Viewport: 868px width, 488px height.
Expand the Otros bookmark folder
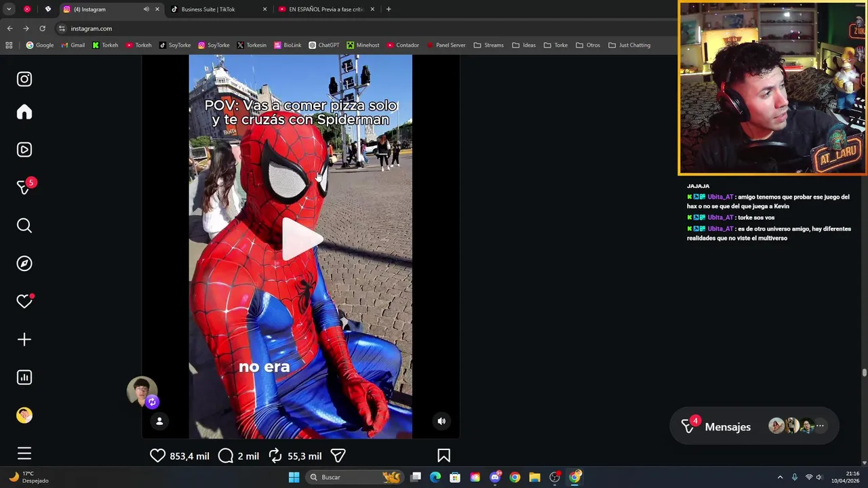588,45
